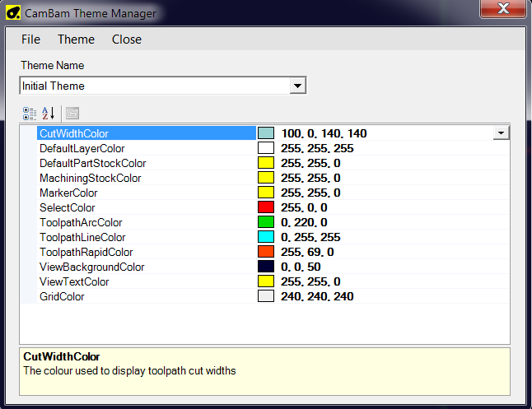Click the SelectColor value 255, 0, 0
The width and height of the screenshot is (532, 409).
pyautogui.click(x=304, y=207)
